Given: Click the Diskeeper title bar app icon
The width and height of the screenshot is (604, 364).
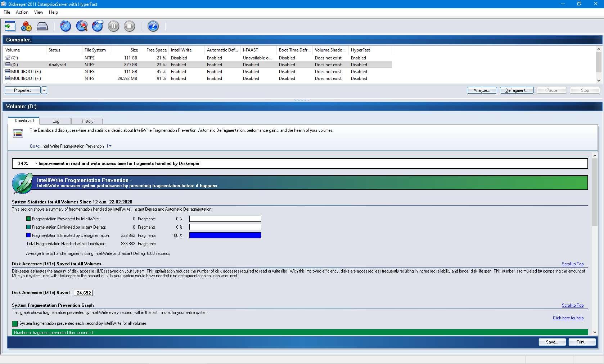Looking at the screenshot, I should (x=4, y=4).
